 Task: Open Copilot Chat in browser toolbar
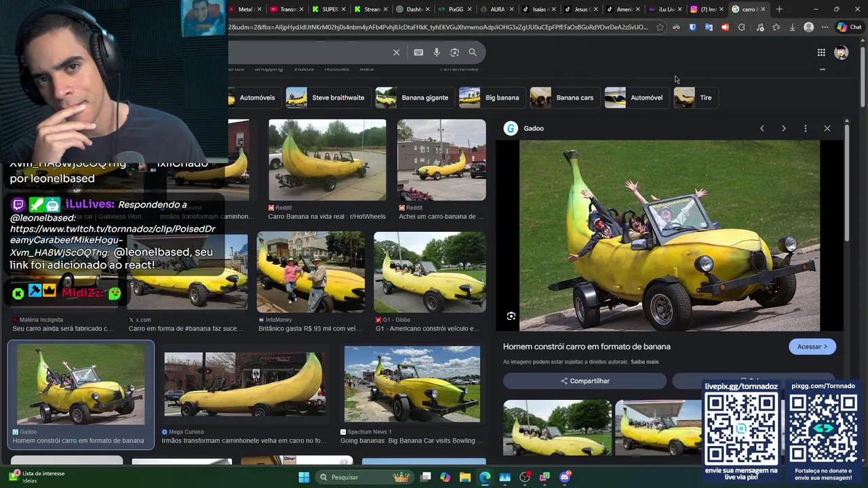(x=849, y=27)
